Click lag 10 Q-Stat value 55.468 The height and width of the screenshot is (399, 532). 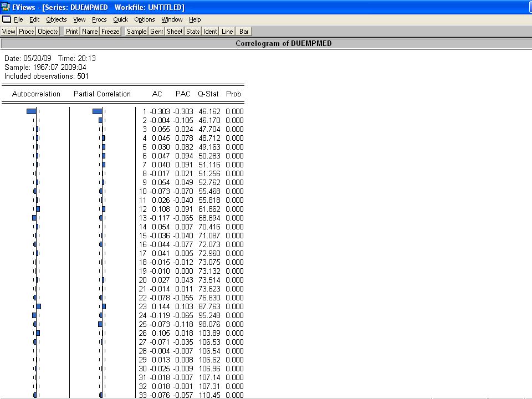click(x=209, y=191)
